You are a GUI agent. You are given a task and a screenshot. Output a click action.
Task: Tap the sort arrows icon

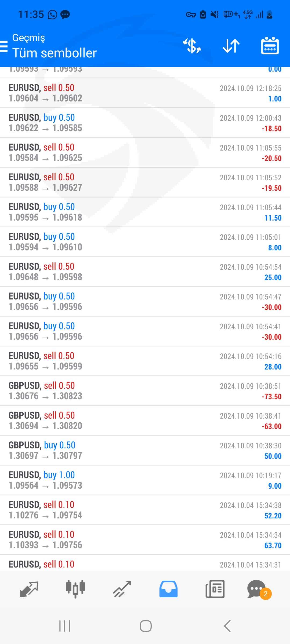231,46
